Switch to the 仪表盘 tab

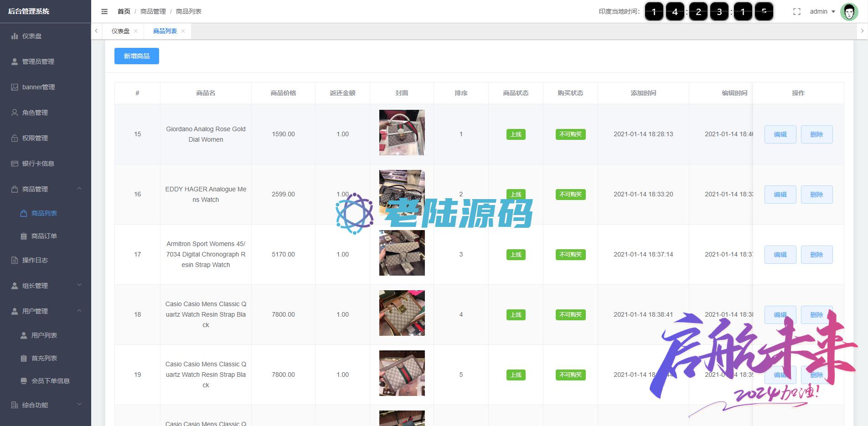(120, 31)
